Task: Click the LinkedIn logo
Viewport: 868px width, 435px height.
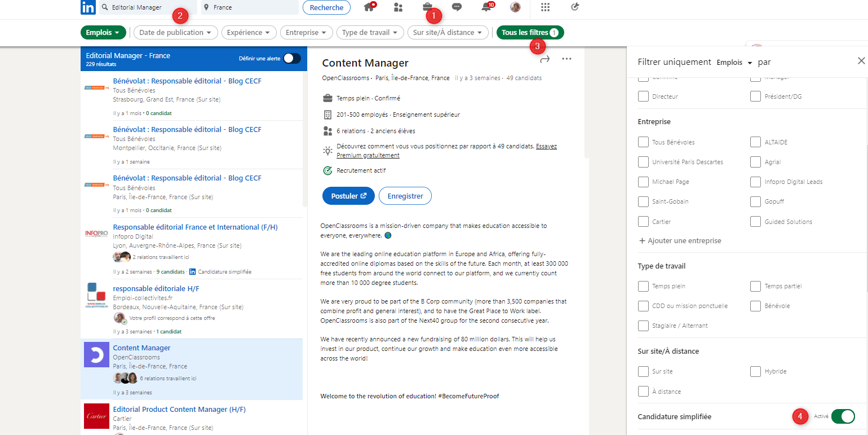Action: 88,7
